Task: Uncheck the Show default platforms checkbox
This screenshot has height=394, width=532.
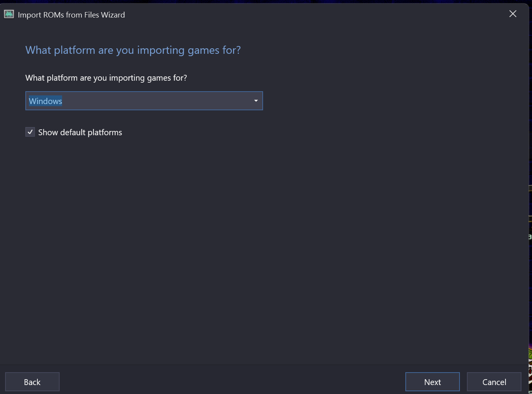Action: 30,132
